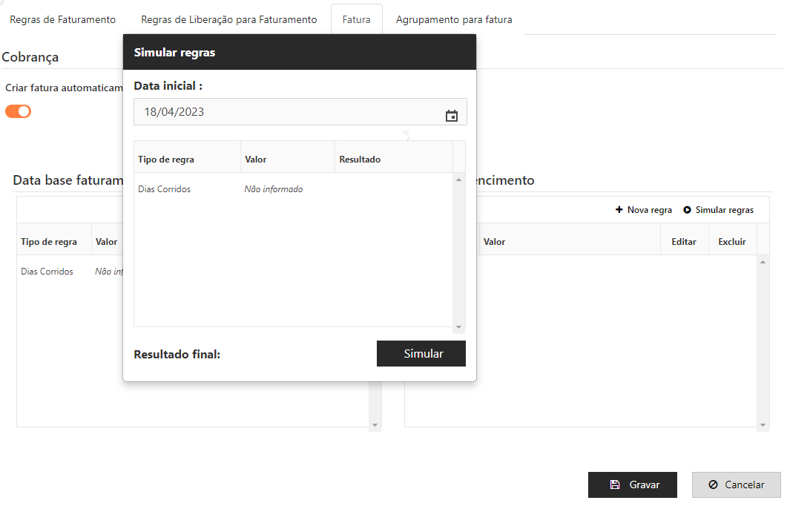Click scroll up arrow in vencimento rules table

pyautogui.click(x=763, y=262)
